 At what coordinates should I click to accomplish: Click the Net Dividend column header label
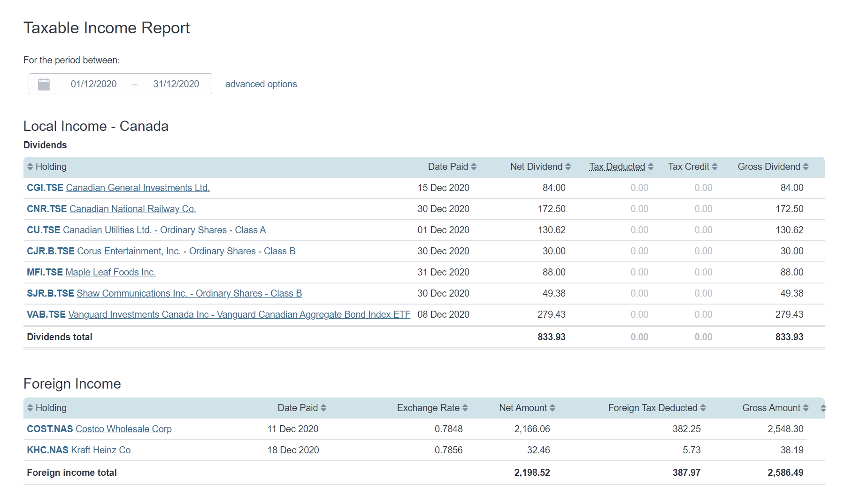tap(536, 167)
